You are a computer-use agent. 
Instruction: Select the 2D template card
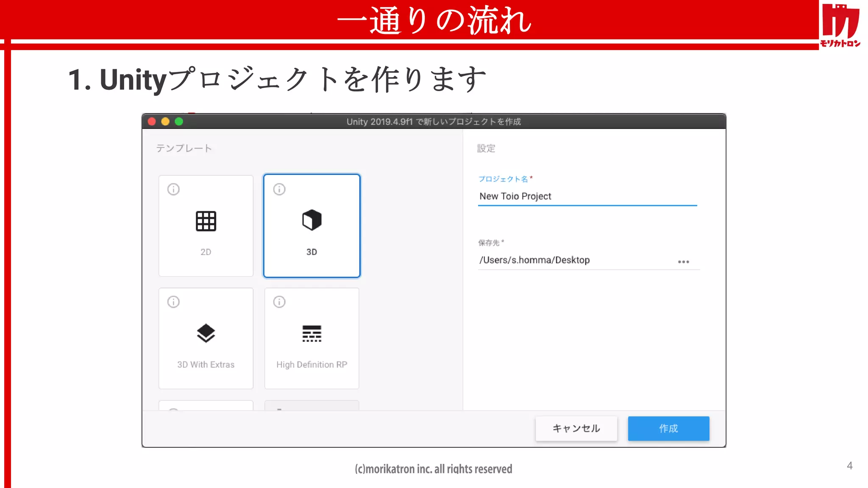pyautogui.click(x=206, y=226)
